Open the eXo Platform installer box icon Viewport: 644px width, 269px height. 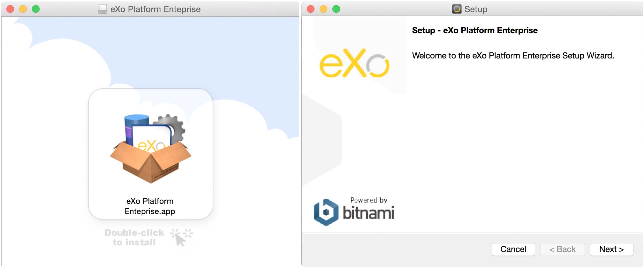coord(151,148)
